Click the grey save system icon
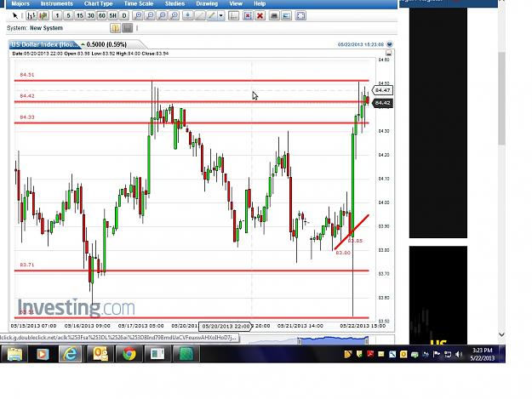532x399 pixels. click(127, 28)
